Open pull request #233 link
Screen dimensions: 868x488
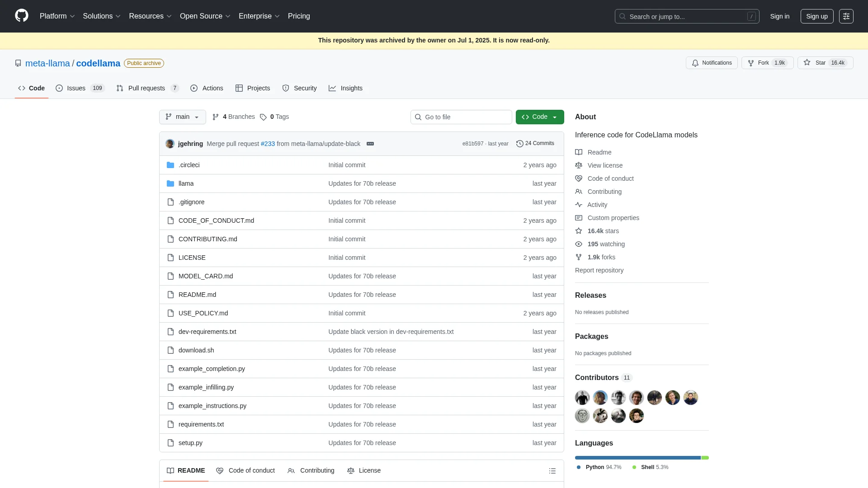(x=268, y=144)
